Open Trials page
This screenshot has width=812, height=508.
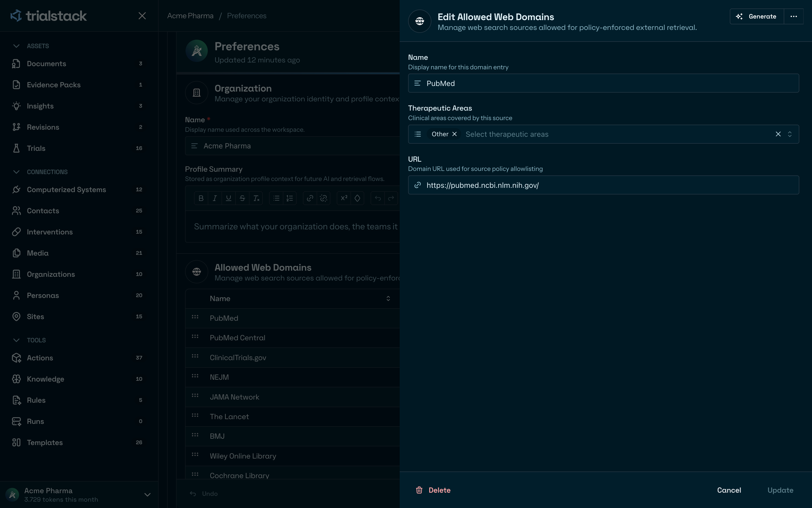click(x=79, y=148)
